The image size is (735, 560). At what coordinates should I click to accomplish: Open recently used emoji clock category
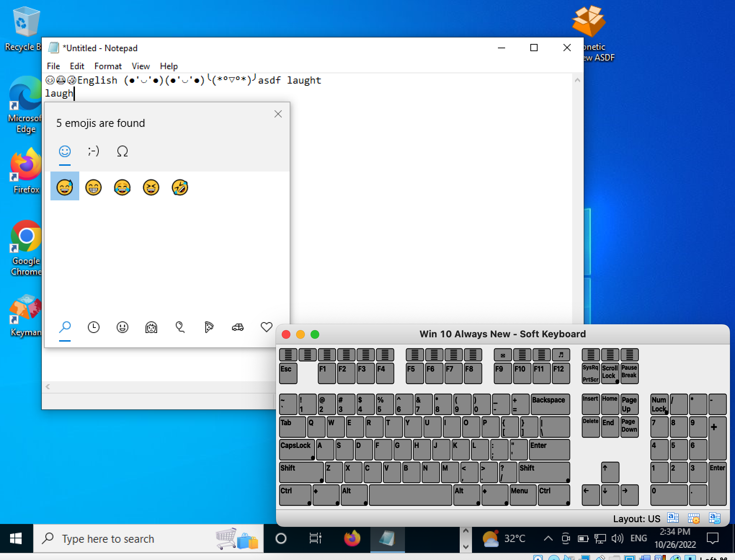click(x=93, y=327)
